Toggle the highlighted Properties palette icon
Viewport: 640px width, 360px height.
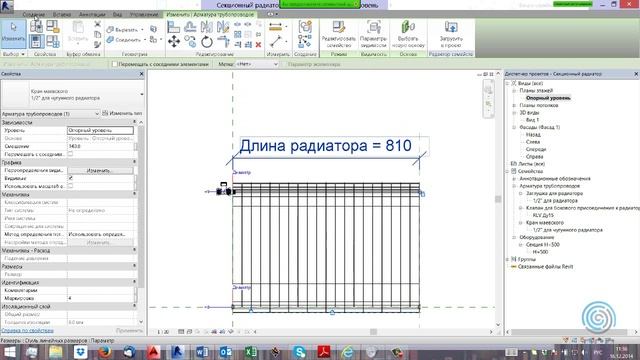tap(36, 41)
